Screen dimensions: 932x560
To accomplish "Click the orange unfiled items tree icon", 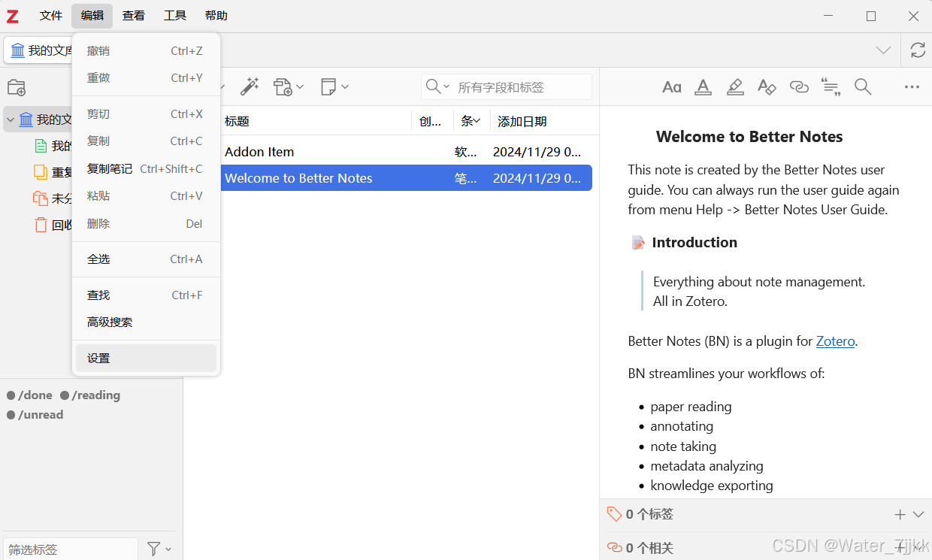I will [x=41, y=198].
